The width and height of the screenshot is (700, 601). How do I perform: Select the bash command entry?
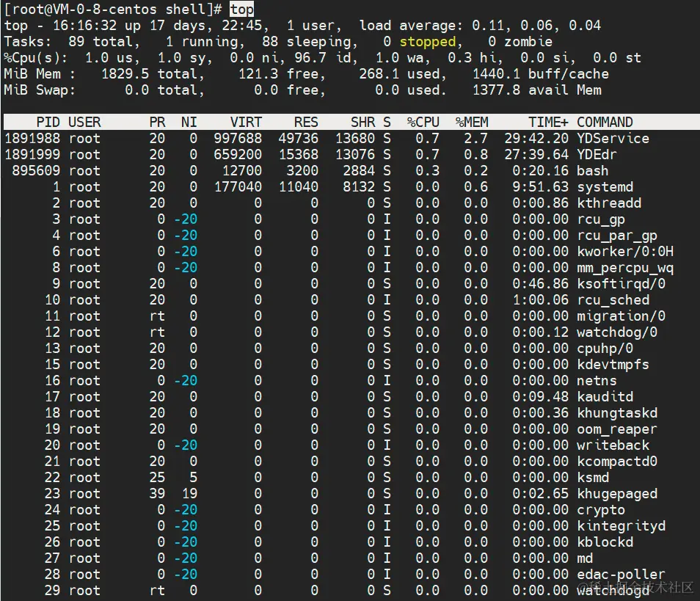tap(592, 170)
